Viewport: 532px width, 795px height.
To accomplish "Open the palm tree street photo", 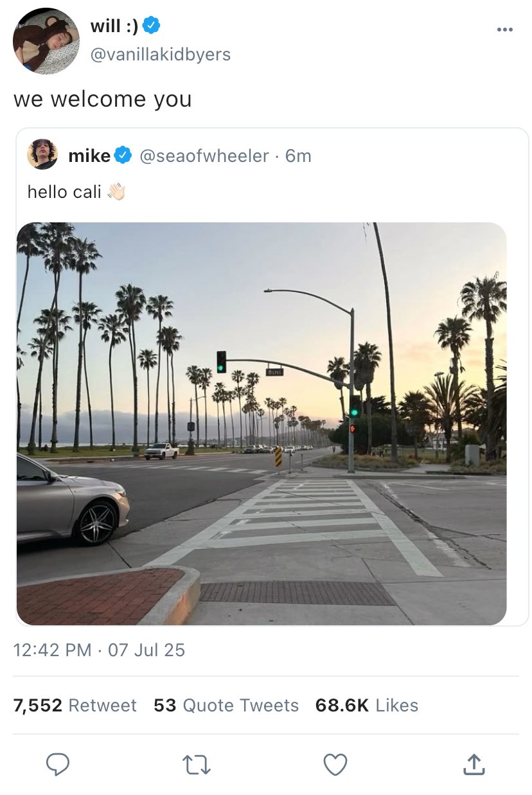I will click(262, 423).
